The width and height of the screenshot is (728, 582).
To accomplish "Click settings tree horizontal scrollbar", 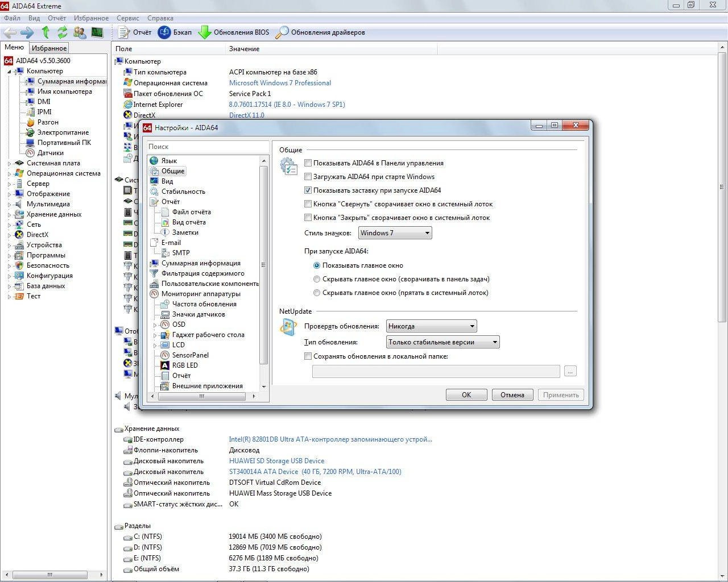I will (201, 396).
